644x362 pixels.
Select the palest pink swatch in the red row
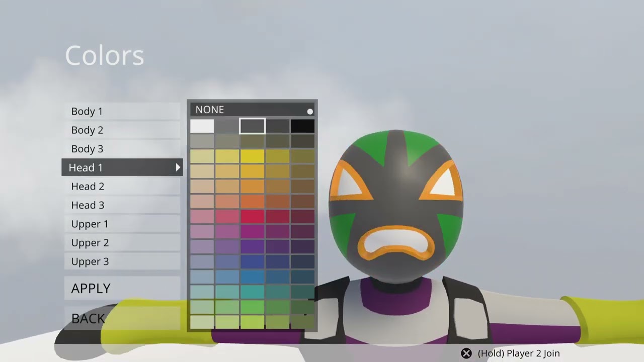pos(202,217)
